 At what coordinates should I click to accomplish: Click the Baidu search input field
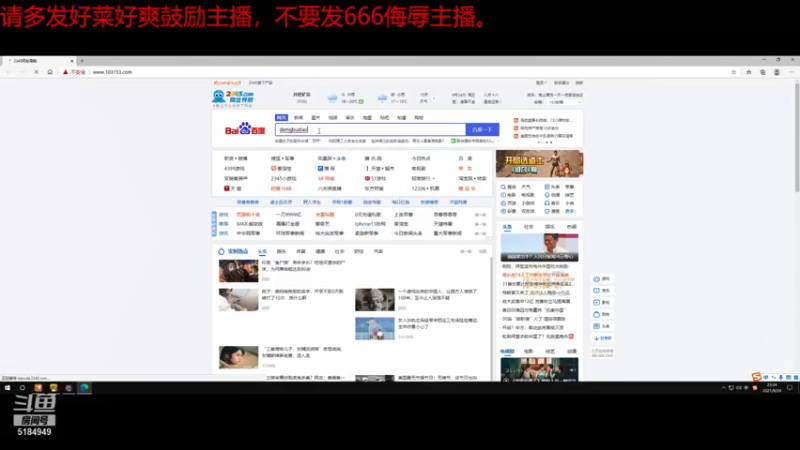pos(370,130)
